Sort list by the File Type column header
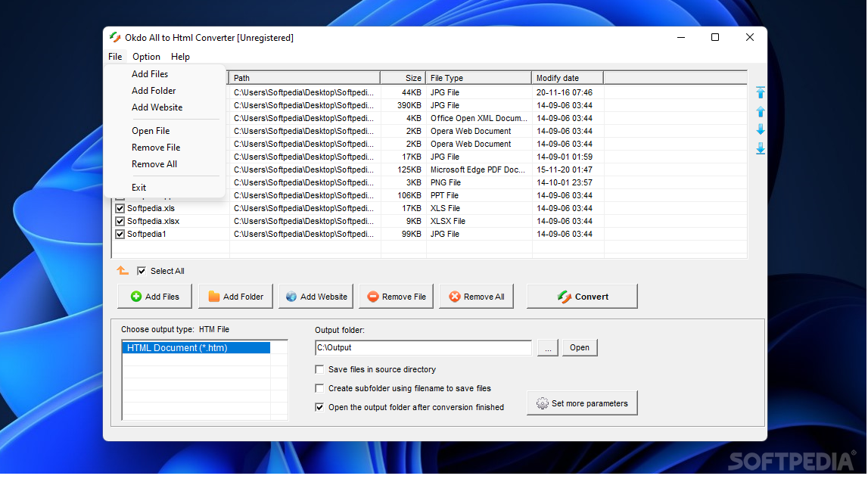Viewport: 868px width, 482px height. coord(478,78)
